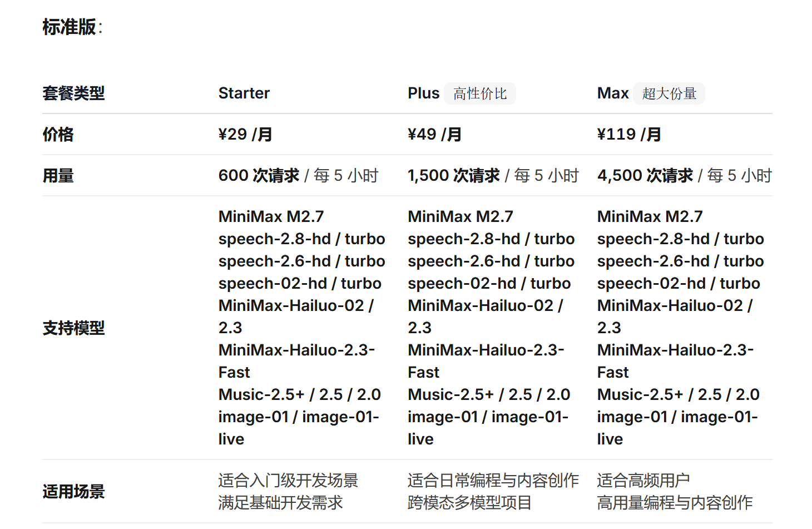Viewport: 812px width, 529px height.
Task: Click the 适合入门级开发场景 description text
Action: click(x=288, y=480)
